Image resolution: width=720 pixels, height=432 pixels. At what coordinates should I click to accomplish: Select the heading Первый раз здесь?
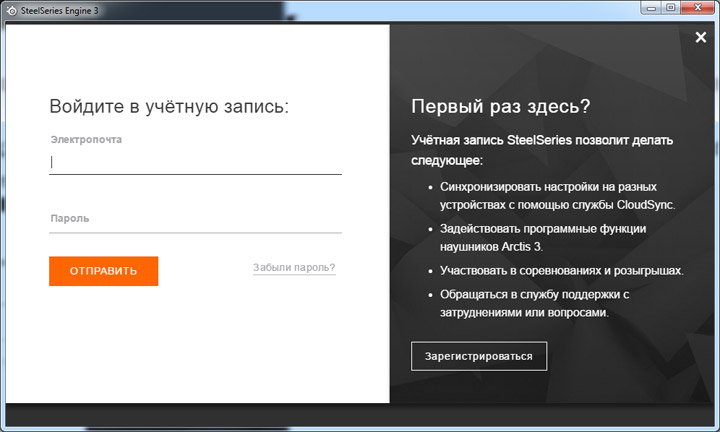tap(501, 106)
